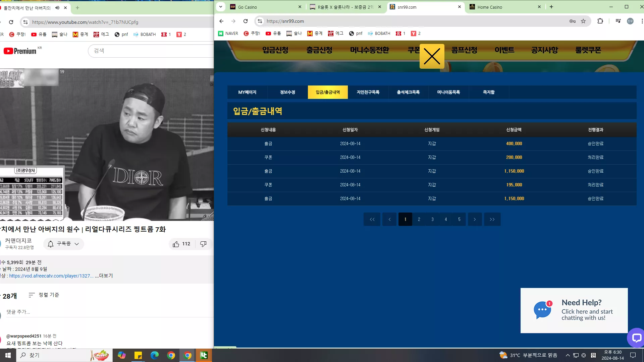This screenshot has width=644, height=362.
Task: Open the Extensions puzzle icon
Action: pos(600,21)
